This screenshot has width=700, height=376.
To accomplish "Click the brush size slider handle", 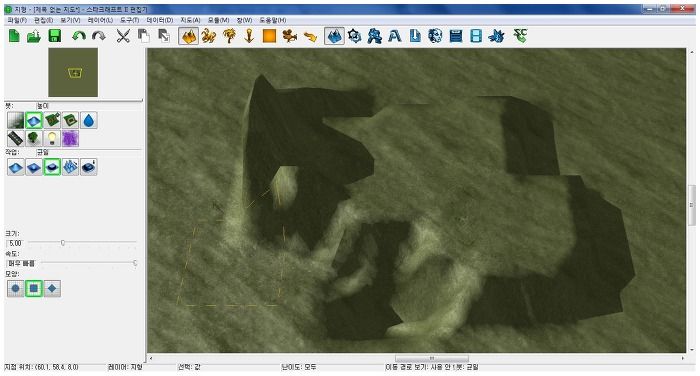I will [x=63, y=242].
